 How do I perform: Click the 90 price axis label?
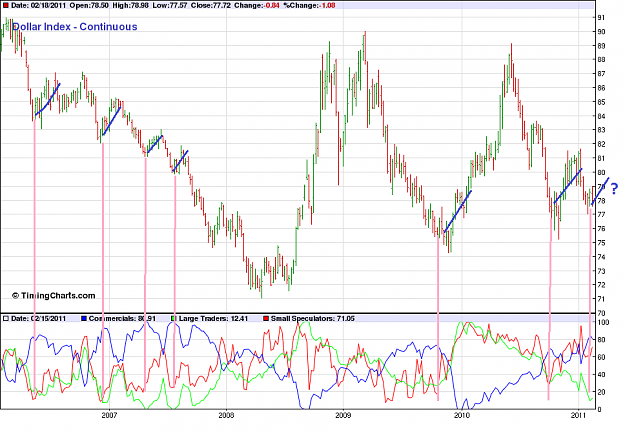tap(601, 31)
